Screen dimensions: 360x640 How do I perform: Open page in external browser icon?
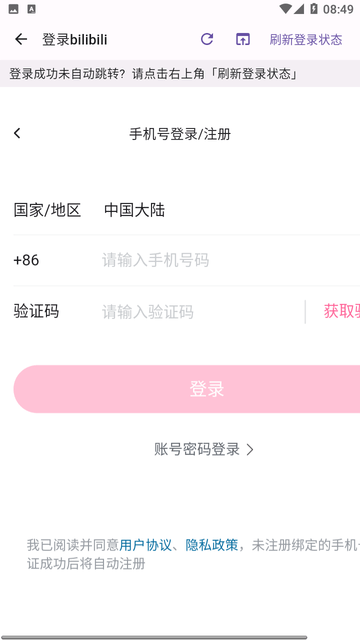coord(243,39)
